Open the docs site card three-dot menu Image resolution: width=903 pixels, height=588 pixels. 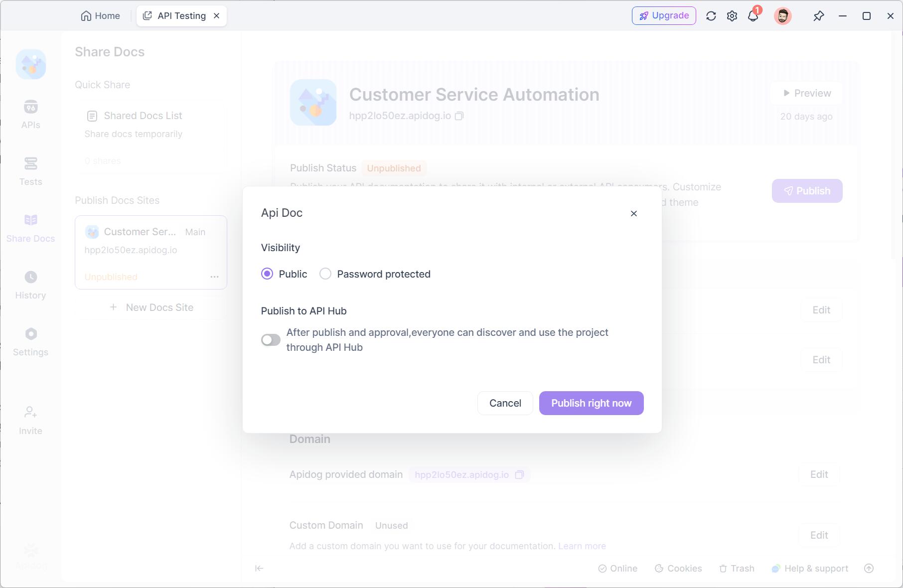point(214,277)
